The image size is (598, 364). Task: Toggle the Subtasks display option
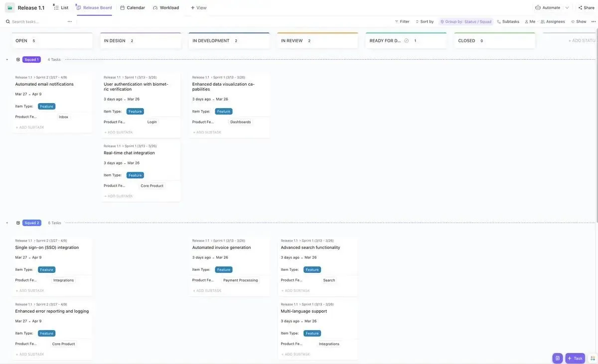pyautogui.click(x=508, y=21)
